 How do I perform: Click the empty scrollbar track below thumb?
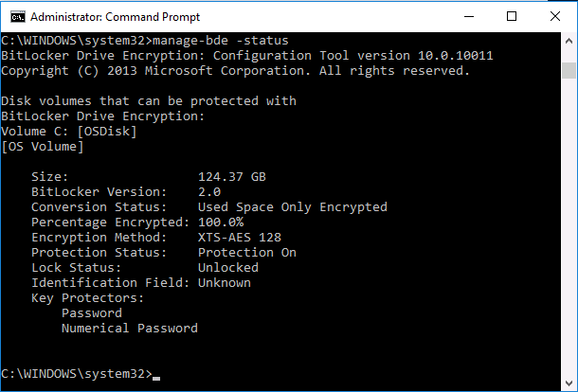[569, 226]
